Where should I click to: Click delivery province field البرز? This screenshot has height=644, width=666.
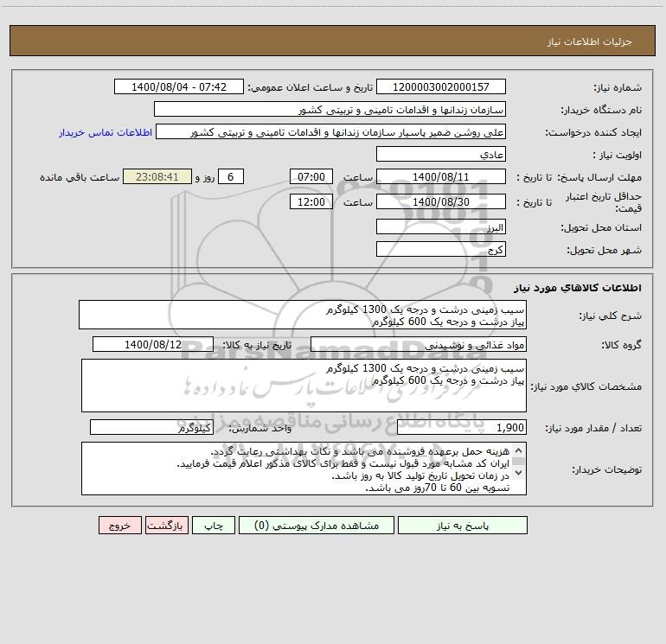tap(441, 226)
